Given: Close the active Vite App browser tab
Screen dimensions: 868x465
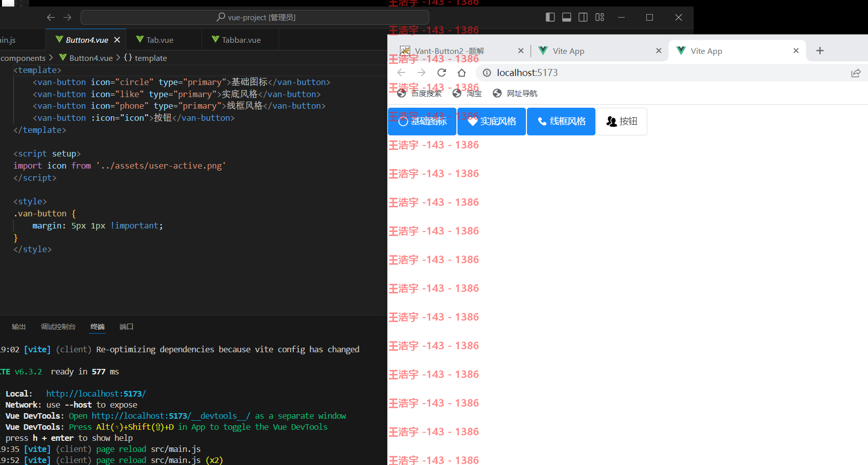Looking at the screenshot, I should [796, 50].
